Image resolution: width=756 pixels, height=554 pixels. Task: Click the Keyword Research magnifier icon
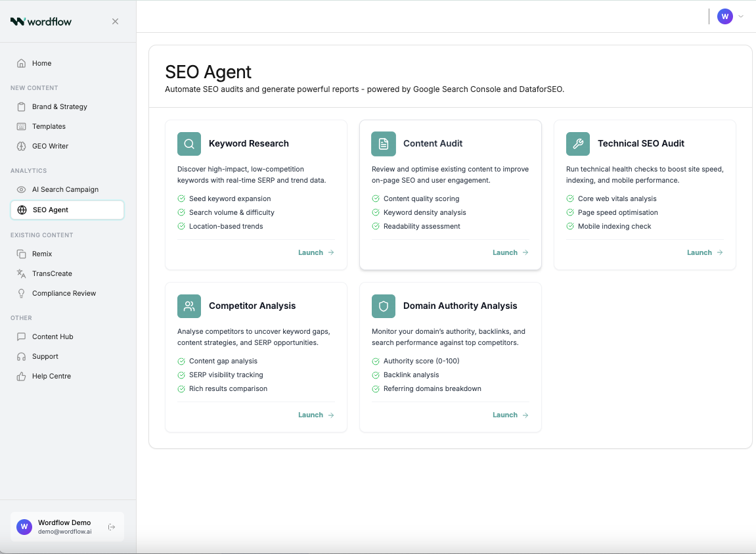pos(189,144)
